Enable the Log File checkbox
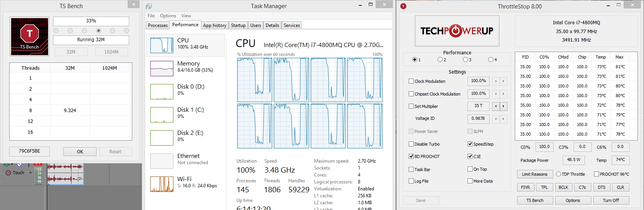This screenshot has height=210, width=644. (411, 181)
